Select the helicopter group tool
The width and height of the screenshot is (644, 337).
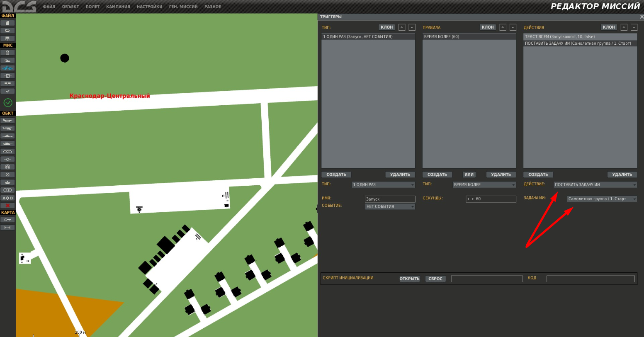7,128
